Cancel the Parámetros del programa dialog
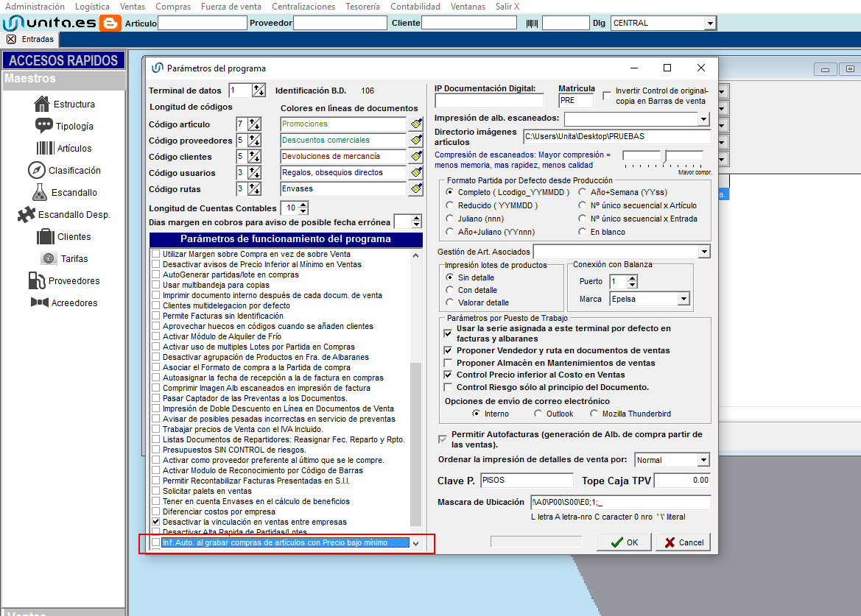Screen dimensions: 861x616 pos(683,542)
